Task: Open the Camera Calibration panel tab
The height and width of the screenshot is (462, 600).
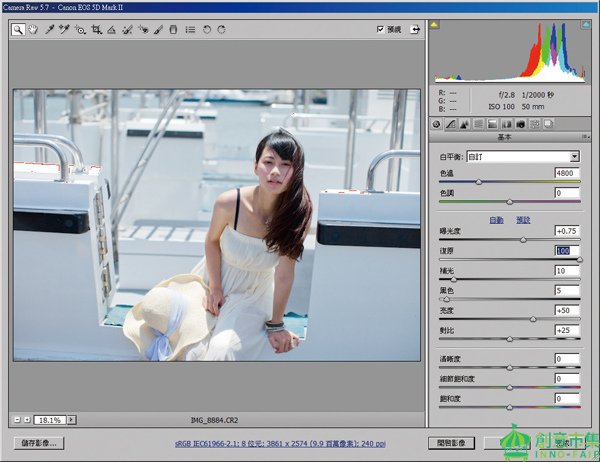Action: pos(520,124)
